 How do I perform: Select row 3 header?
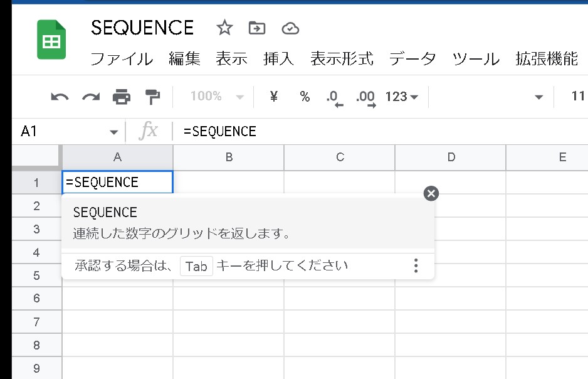(x=36, y=228)
